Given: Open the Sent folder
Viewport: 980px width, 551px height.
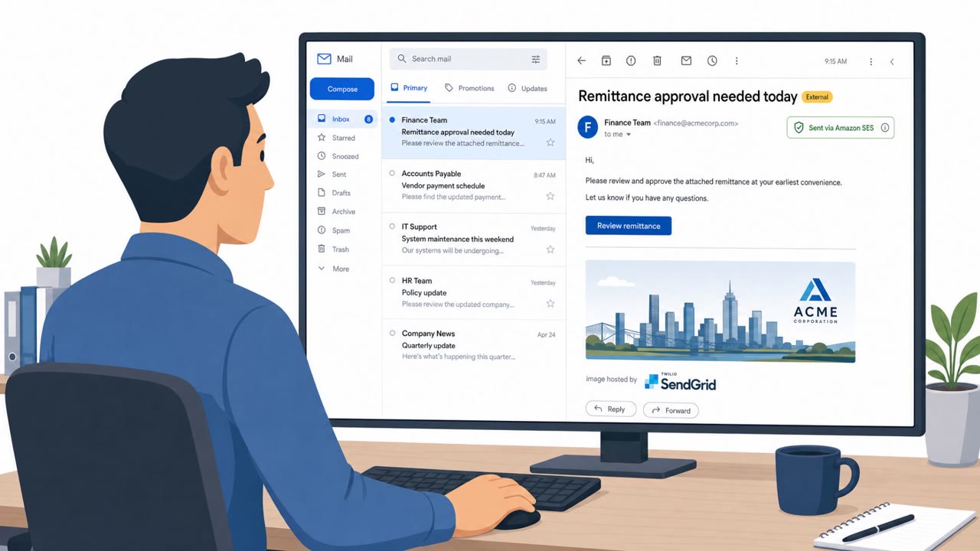Looking at the screenshot, I should [332, 174].
